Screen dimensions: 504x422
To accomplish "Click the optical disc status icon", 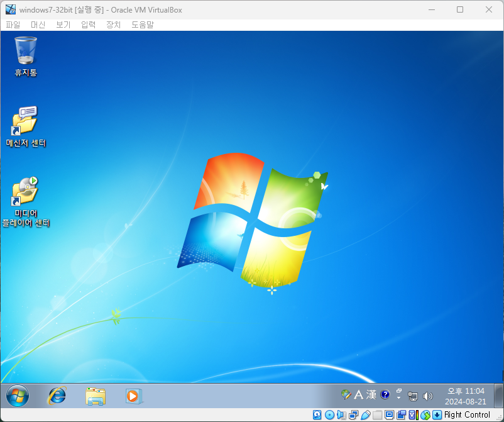I will click(329, 415).
